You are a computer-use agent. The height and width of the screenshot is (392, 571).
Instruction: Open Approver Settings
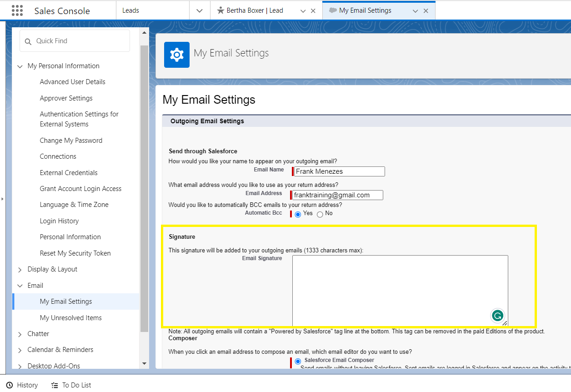[x=66, y=98]
